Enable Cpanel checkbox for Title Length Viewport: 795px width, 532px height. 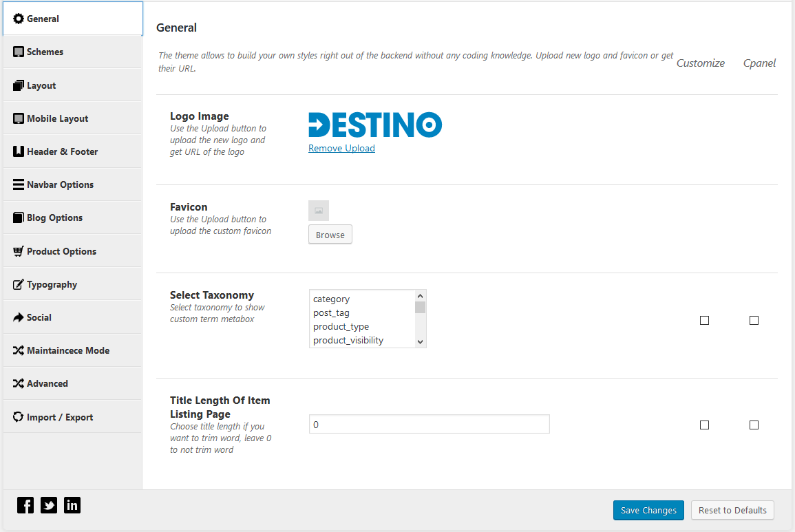754,425
